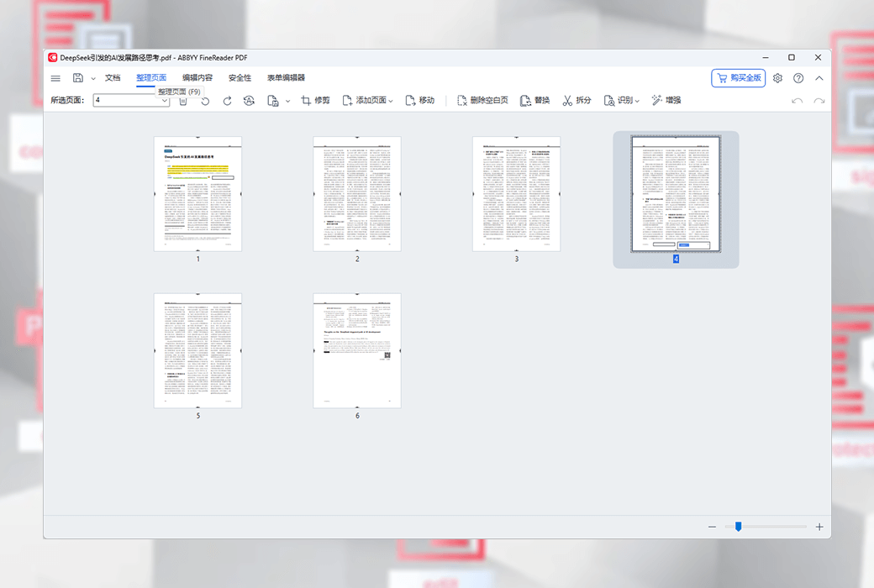Click the 拆分 split scissors tool
The width and height of the screenshot is (874, 588).
[x=577, y=101]
